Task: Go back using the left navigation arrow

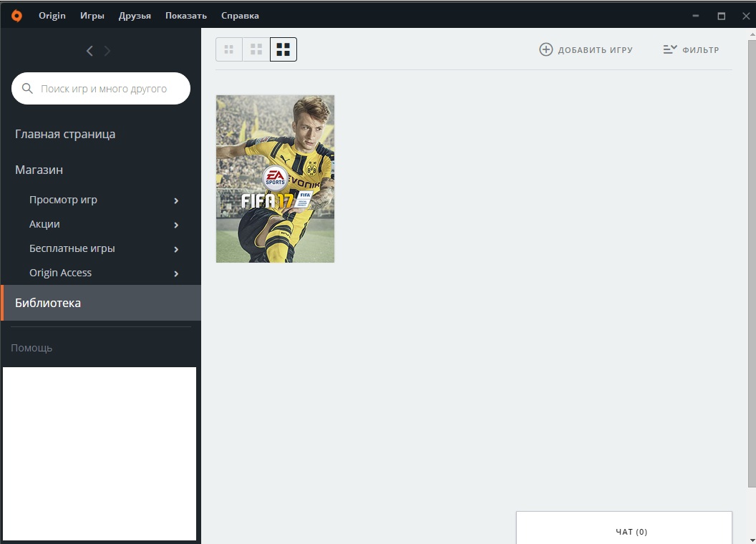Action: pyautogui.click(x=89, y=51)
